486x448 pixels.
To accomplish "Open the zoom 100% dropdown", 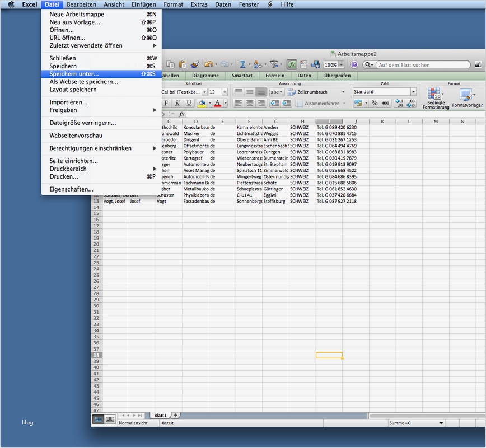I will point(341,65).
